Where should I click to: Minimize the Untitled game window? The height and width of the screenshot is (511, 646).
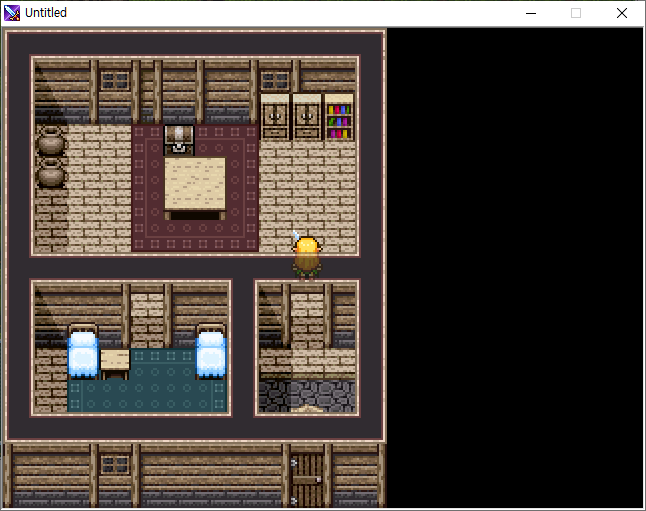click(531, 13)
